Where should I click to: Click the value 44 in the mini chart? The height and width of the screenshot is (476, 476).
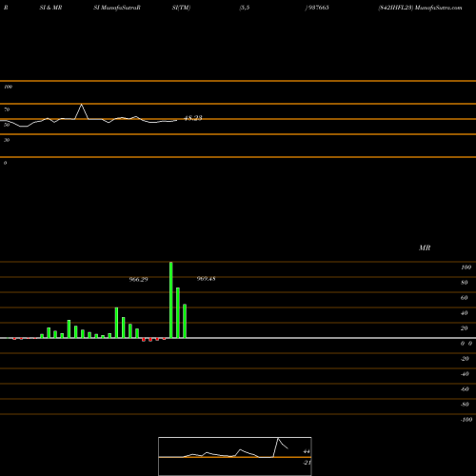click(307, 451)
